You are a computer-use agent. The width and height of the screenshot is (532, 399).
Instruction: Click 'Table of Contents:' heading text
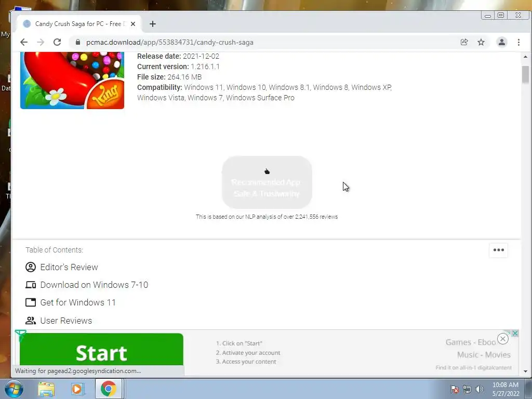pos(54,250)
